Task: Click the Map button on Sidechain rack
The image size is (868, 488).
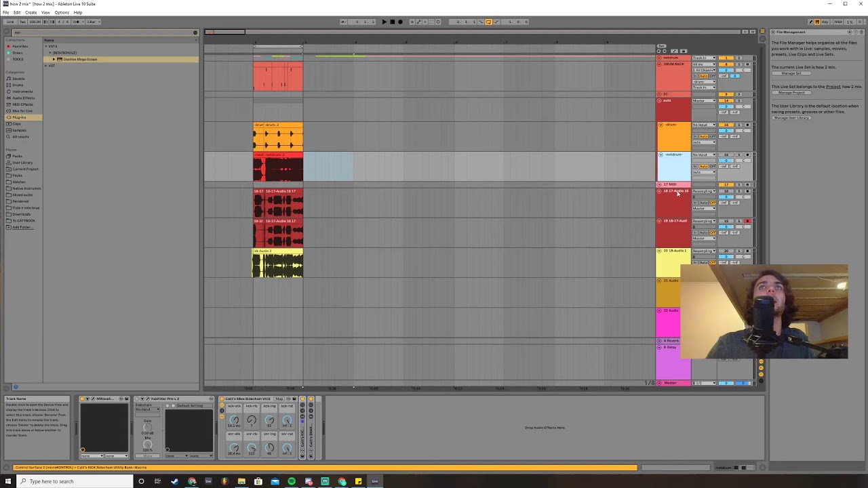Action: click(279, 399)
